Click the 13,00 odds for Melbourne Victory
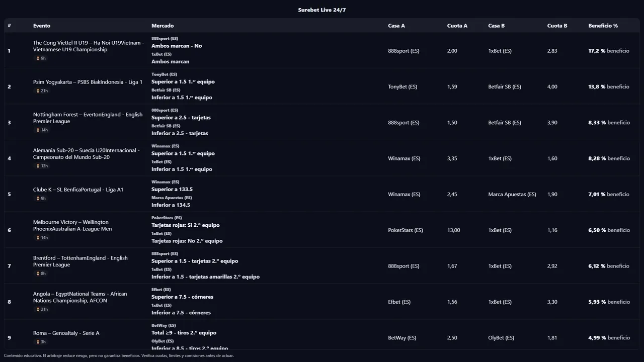This screenshot has height=362, width=644. (x=453, y=230)
